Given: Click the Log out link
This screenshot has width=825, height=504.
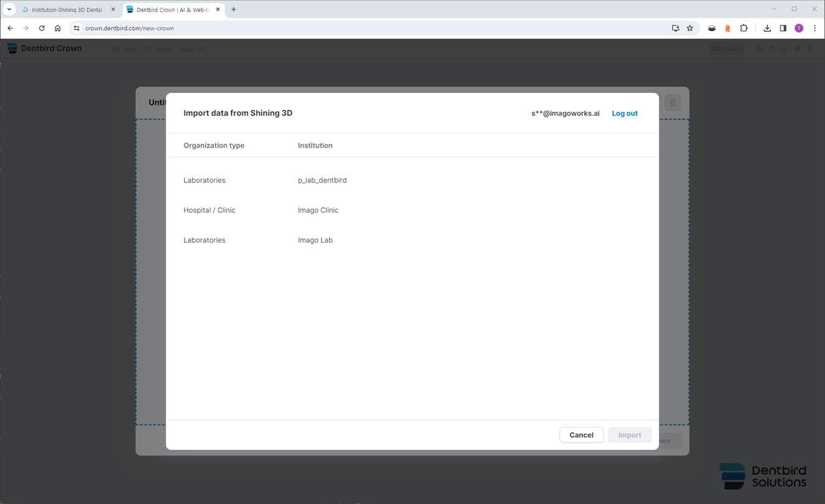Looking at the screenshot, I should pos(624,113).
